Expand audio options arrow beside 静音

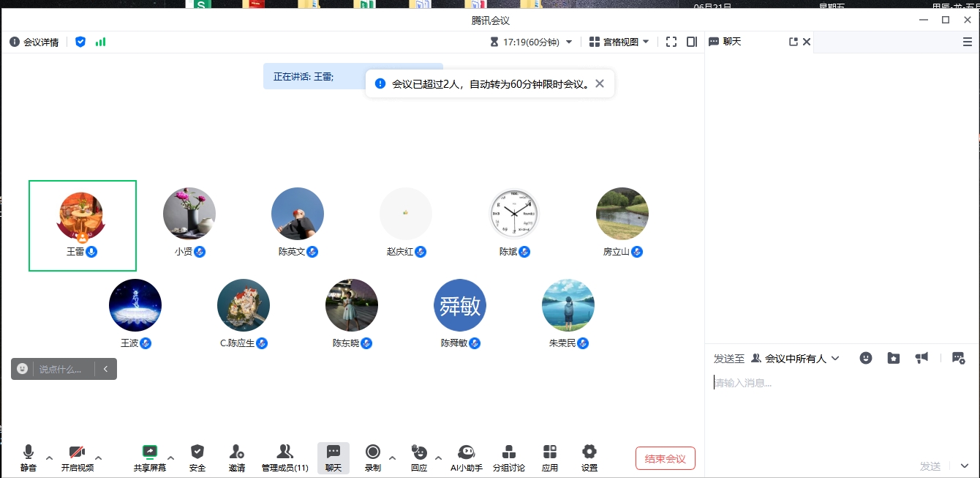(x=49, y=458)
